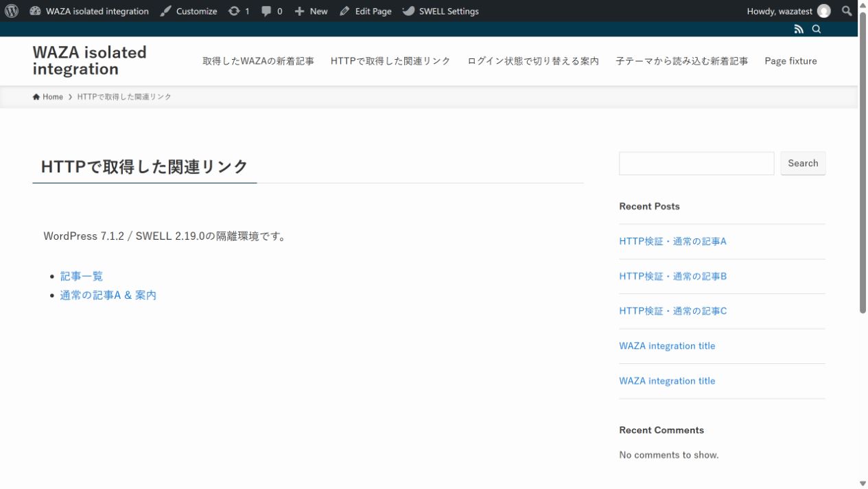Open recent post HTTP検証・通常の記事A
The width and height of the screenshot is (868, 489).
(x=672, y=242)
